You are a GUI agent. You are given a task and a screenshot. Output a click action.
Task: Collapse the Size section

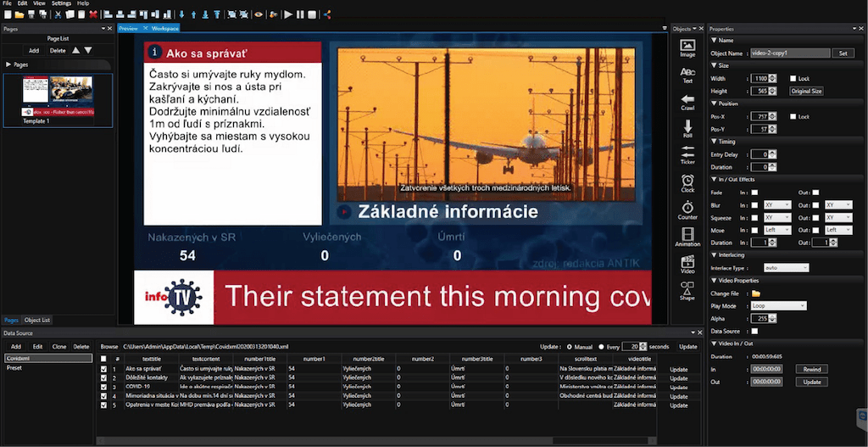tap(714, 66)
